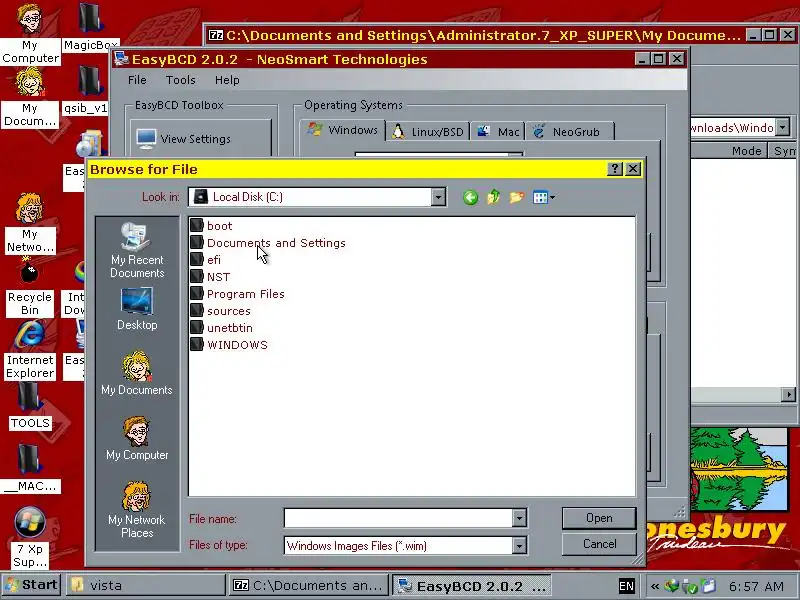Select the Program Files folder
This screenshot has width=800, height=600.
(237, 294)
